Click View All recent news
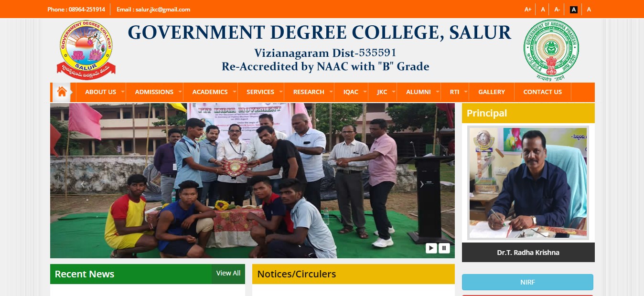Screen dimensions: 644x296 [228, 273]
